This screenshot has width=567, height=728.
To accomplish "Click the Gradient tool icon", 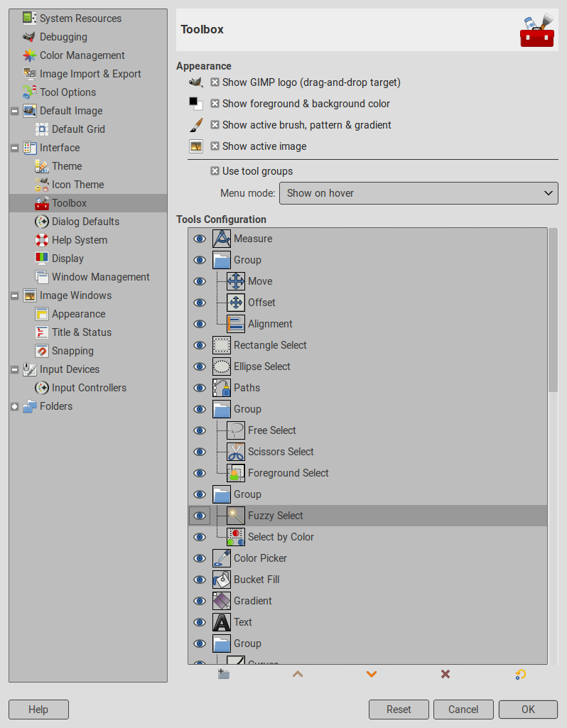I will click(222, 602).
